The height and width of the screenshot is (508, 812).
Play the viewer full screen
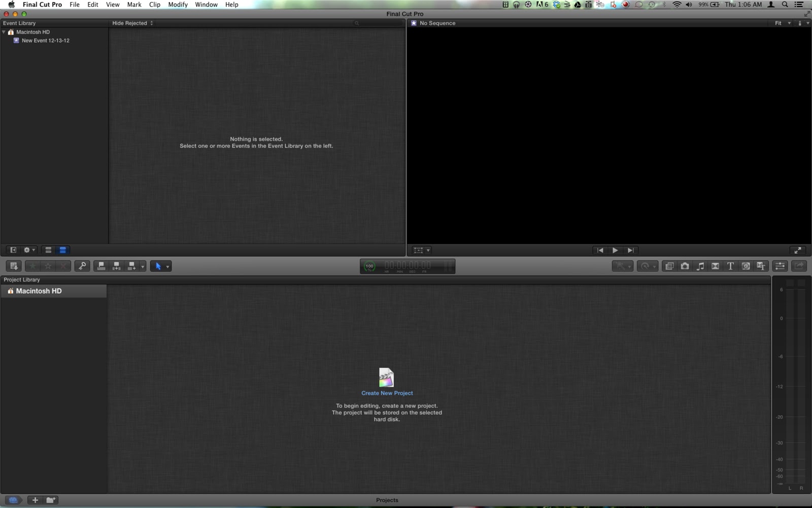pos(798,250)
